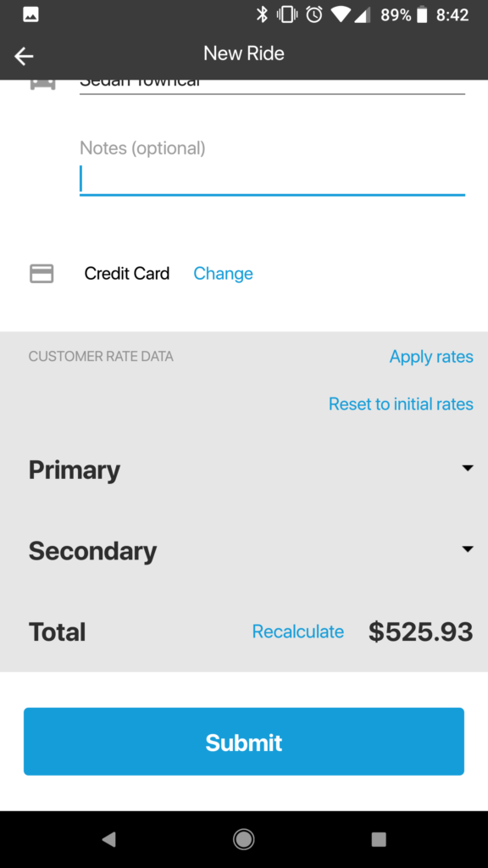Open the Sedan Towncar vehicle selector
The image size is (488, 868).
pyautogui.click(x=272, y=86)
